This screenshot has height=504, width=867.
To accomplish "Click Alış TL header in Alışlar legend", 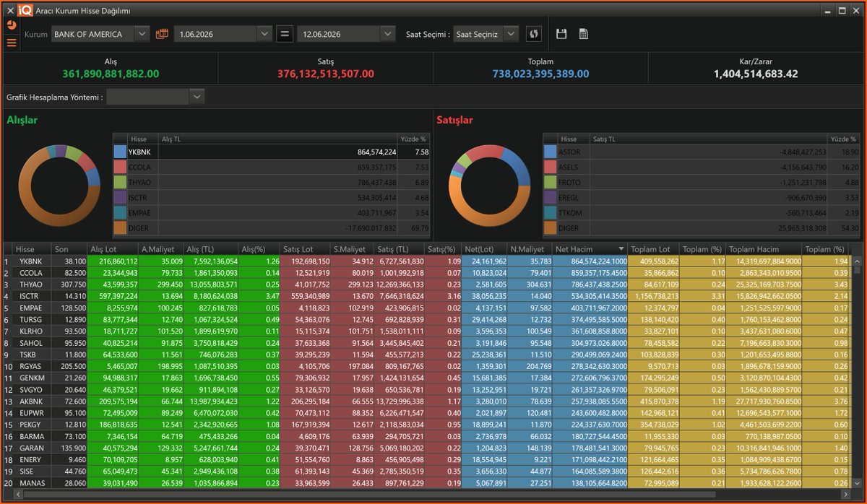I will coord(277,139).
